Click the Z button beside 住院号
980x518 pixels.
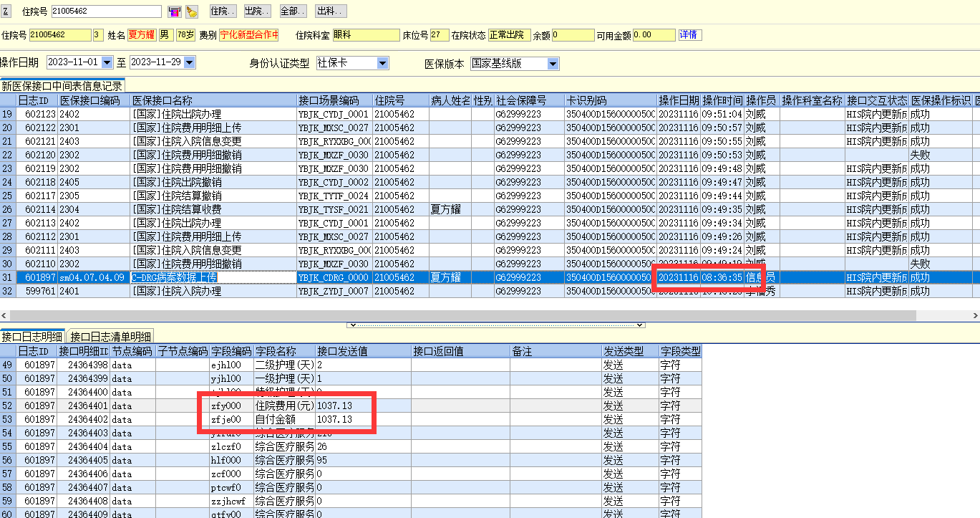[x=6, y=11]
